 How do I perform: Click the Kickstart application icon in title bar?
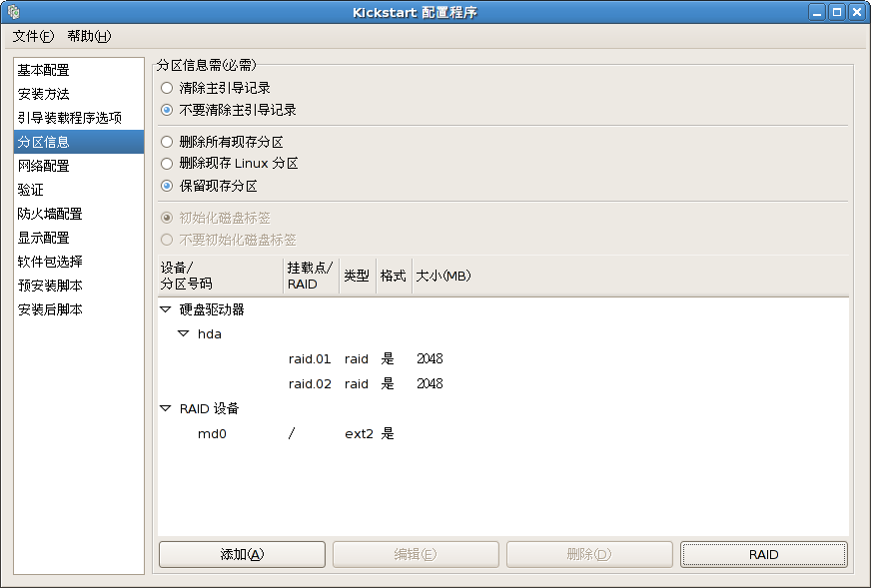point(13,12)
